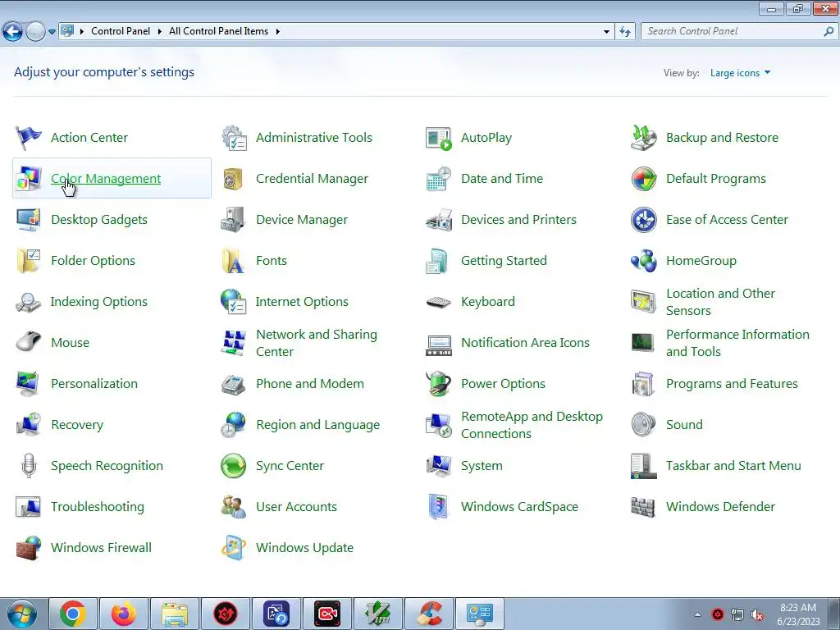Open Location and Other Sensors link
840x630 pixels.
[x=720, y=302]
